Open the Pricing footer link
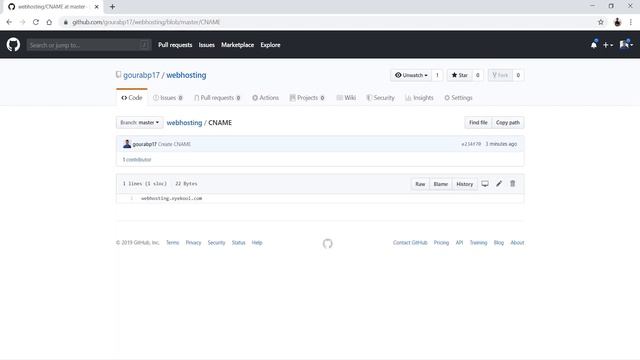The image size is (640, 360). pyautogui.click(x=441, y=242)
